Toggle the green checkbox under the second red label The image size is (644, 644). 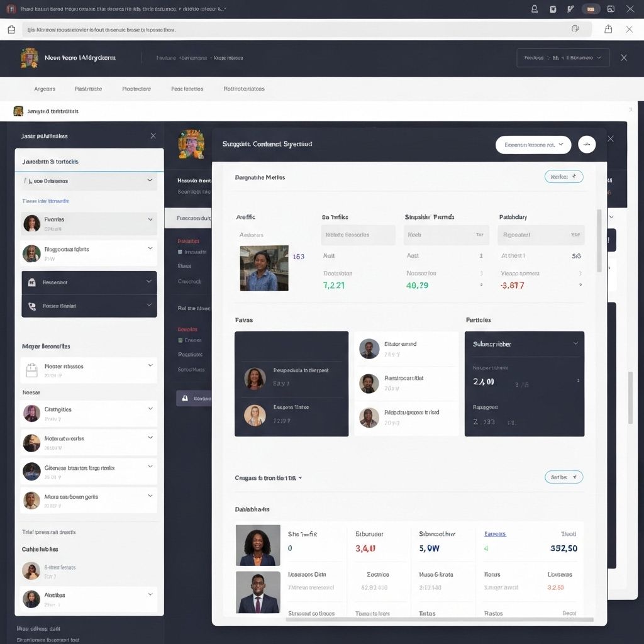180,340
